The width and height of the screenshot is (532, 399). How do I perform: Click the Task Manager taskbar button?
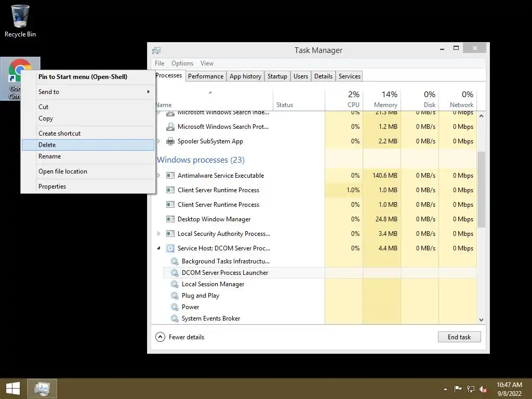point(42,389)
